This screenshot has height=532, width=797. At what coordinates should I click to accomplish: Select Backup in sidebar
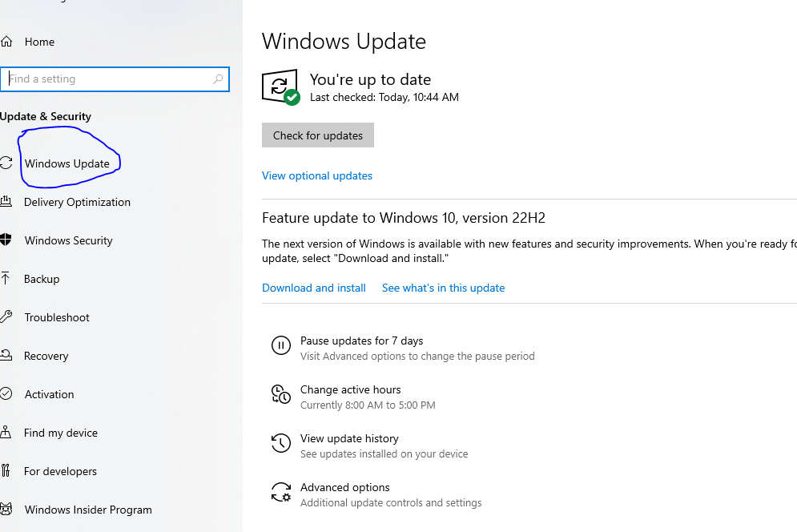click(42, 279)
